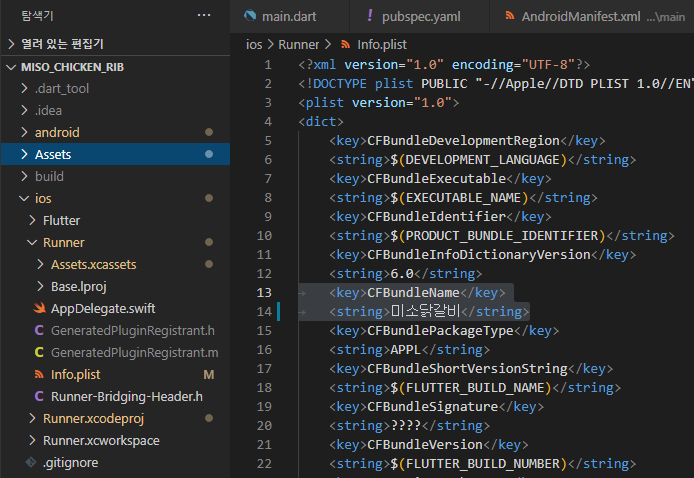Image resolution: width=694 pixels, height=478 pixels.
Task: Expand the Assets folder
Action: tap(25, 154)
